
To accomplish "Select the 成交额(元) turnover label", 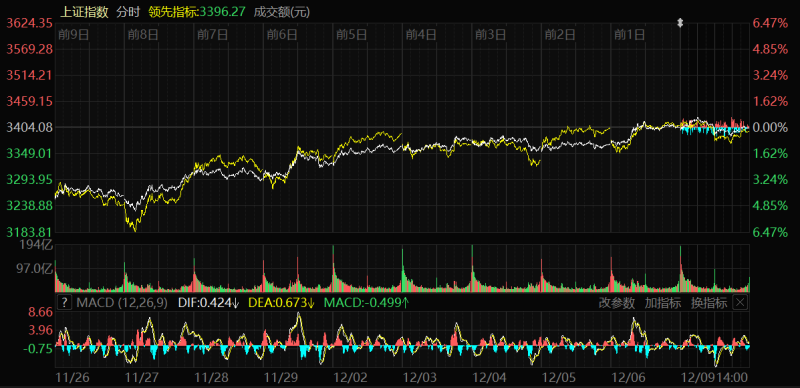I will 282,12.
